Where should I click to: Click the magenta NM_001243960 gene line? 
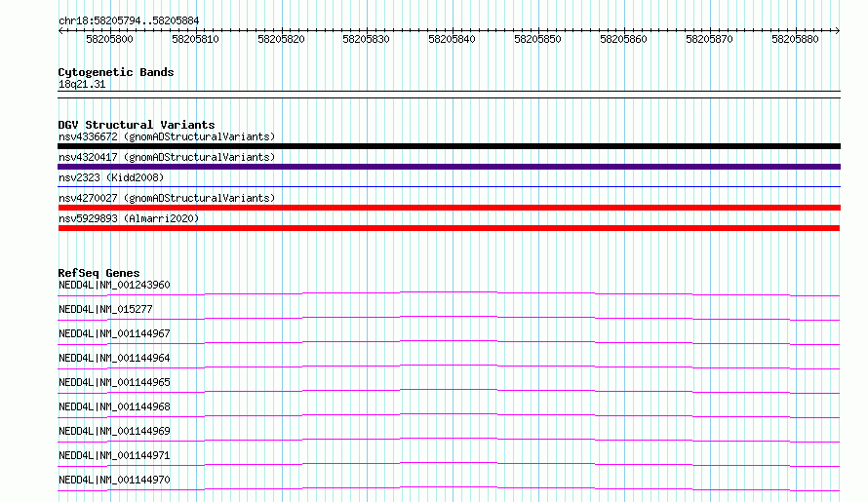pyautogui.click(x=449, y=291)
